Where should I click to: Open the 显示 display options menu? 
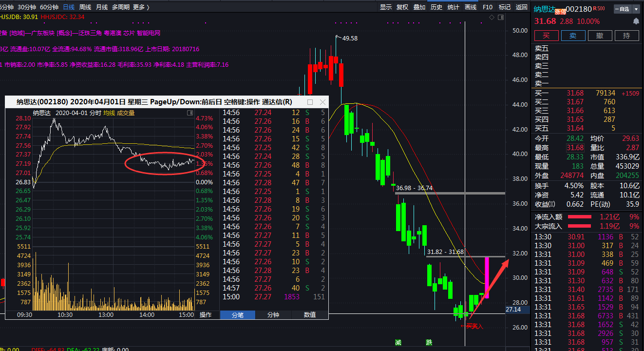tap(386, 7)
